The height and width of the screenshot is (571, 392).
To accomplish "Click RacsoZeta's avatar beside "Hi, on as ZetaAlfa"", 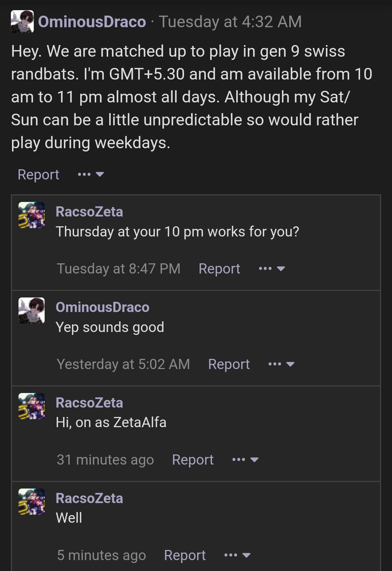I will point(32,406).
